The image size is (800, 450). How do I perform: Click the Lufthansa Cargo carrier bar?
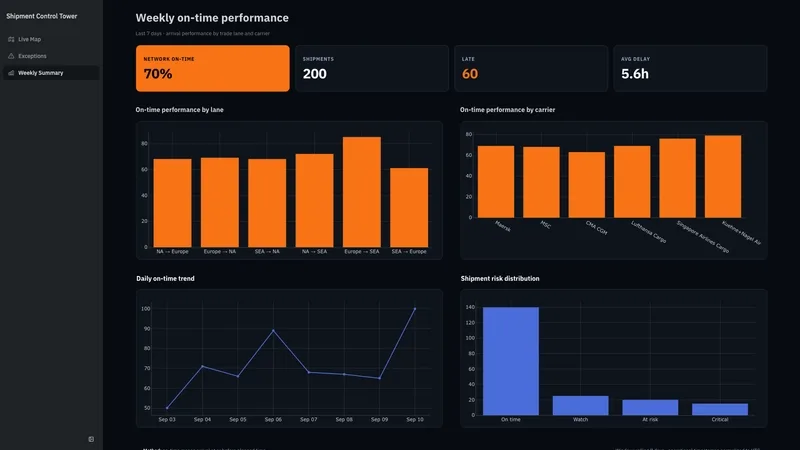pos(632,182)
